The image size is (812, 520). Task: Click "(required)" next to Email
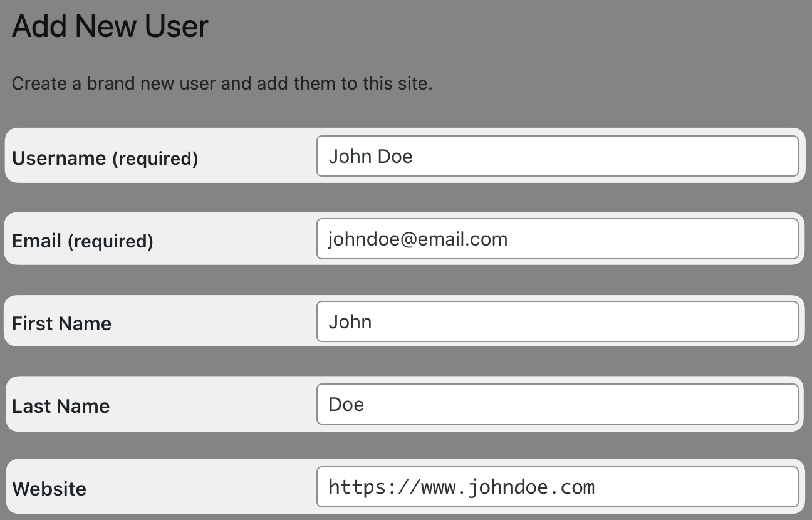(110, 241)
